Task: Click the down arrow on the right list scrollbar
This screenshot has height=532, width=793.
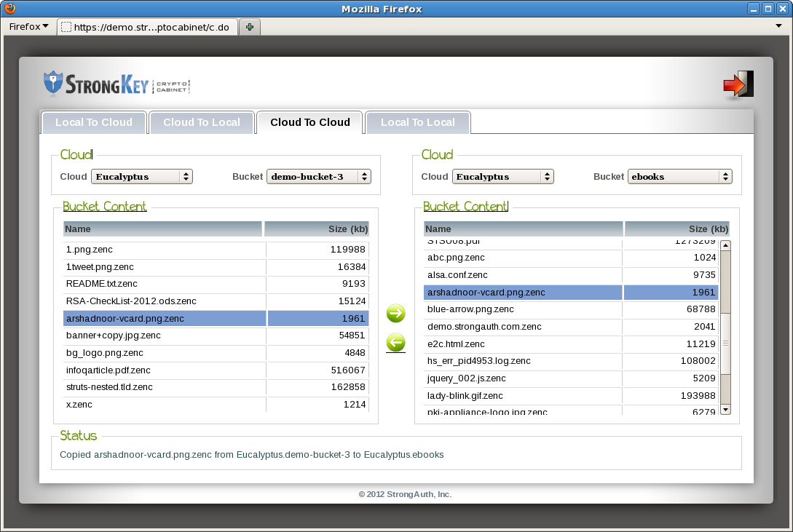Action: pos(725,410)
